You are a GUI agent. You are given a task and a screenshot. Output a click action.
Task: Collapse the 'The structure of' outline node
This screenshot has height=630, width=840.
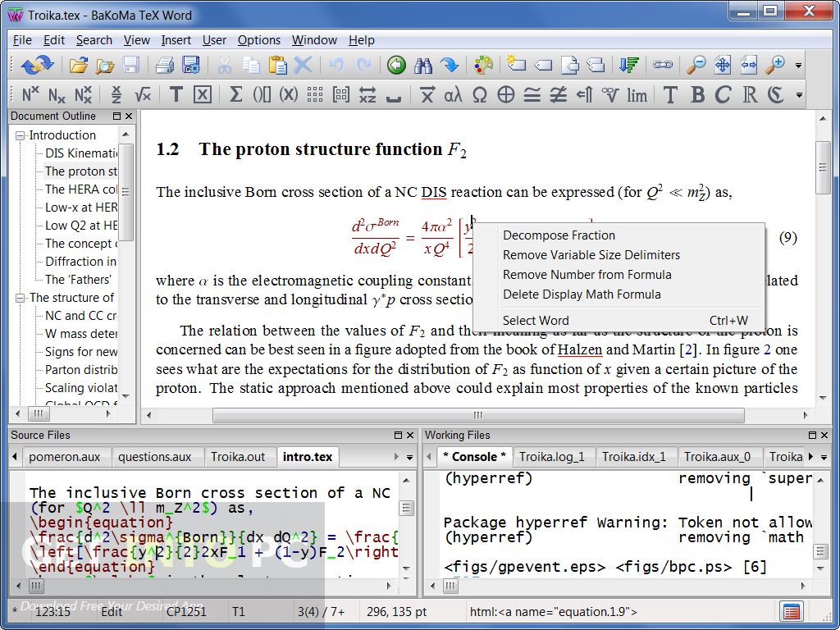(21, 298)
